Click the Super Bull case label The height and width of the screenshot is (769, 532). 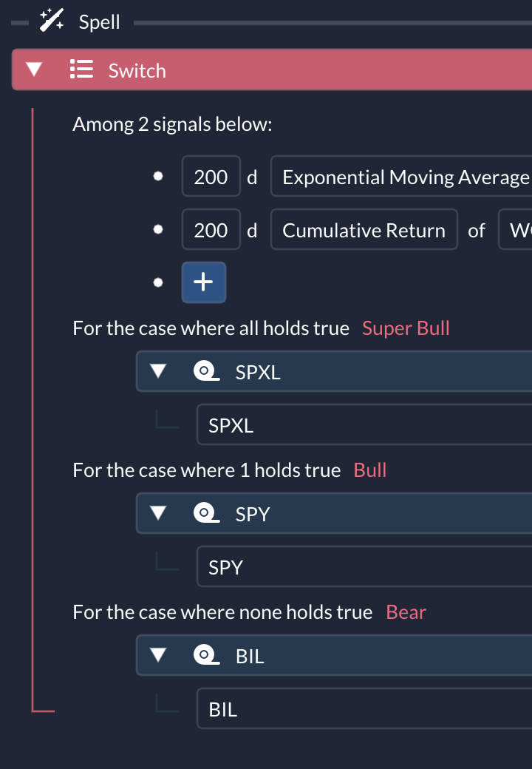(x=406, y=328)
